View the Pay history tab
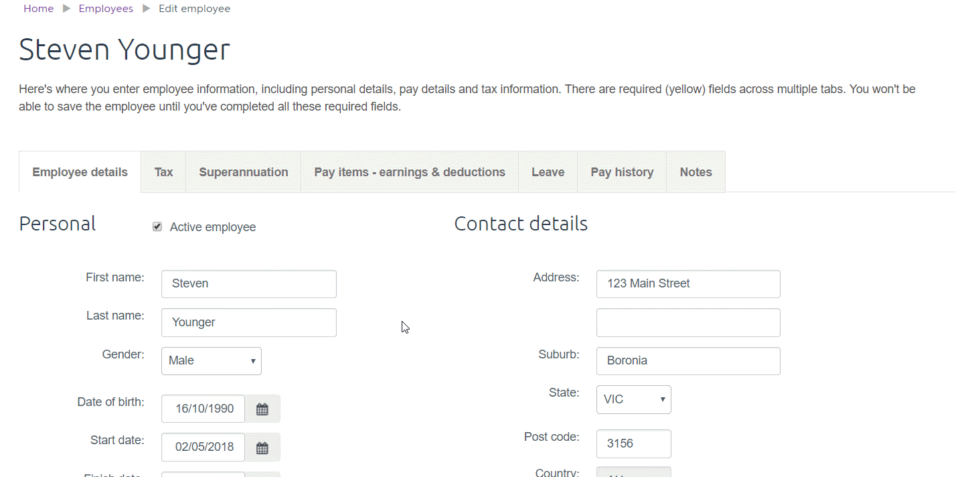980x477 pixels. click(x=621, y=172)
